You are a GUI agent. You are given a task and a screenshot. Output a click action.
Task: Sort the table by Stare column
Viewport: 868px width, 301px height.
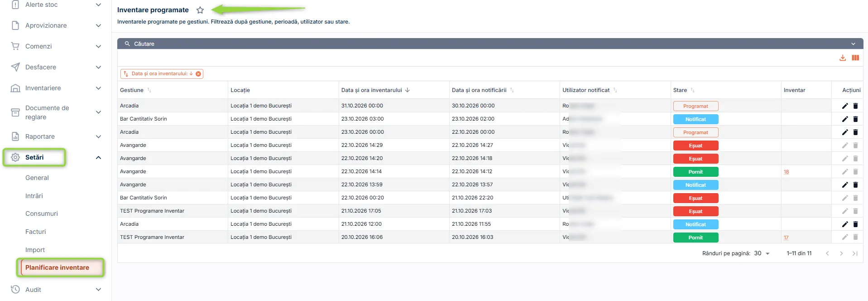pos(693,90)
